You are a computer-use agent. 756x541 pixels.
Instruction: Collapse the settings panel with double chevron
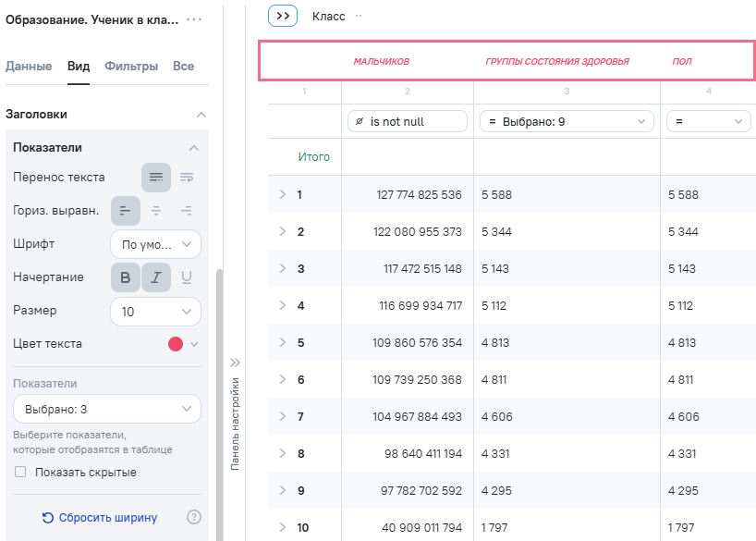pos(235,363)
